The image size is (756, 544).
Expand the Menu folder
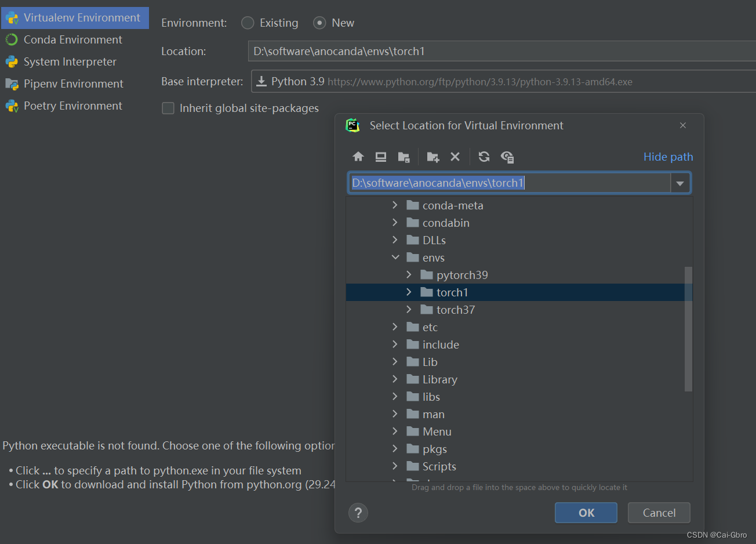[x=395, y=431]
